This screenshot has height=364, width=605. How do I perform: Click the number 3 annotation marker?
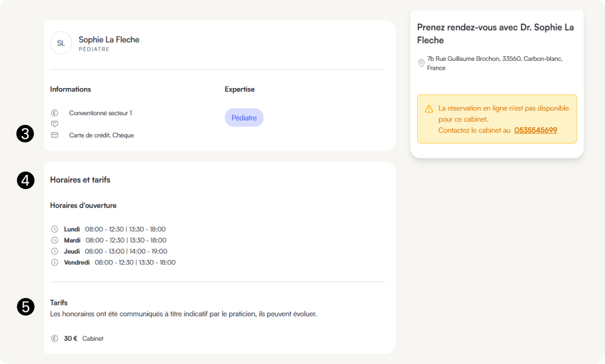click(25, 134)
